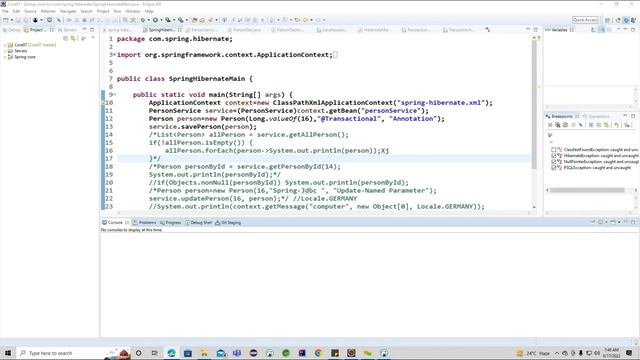Expand the Core07 project node

click(4, 45)
